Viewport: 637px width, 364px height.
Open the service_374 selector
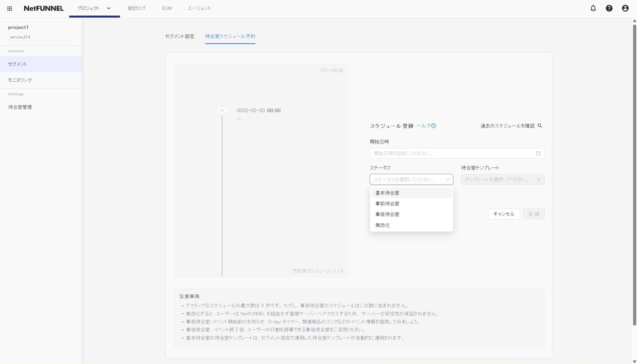tap(41, 37)
